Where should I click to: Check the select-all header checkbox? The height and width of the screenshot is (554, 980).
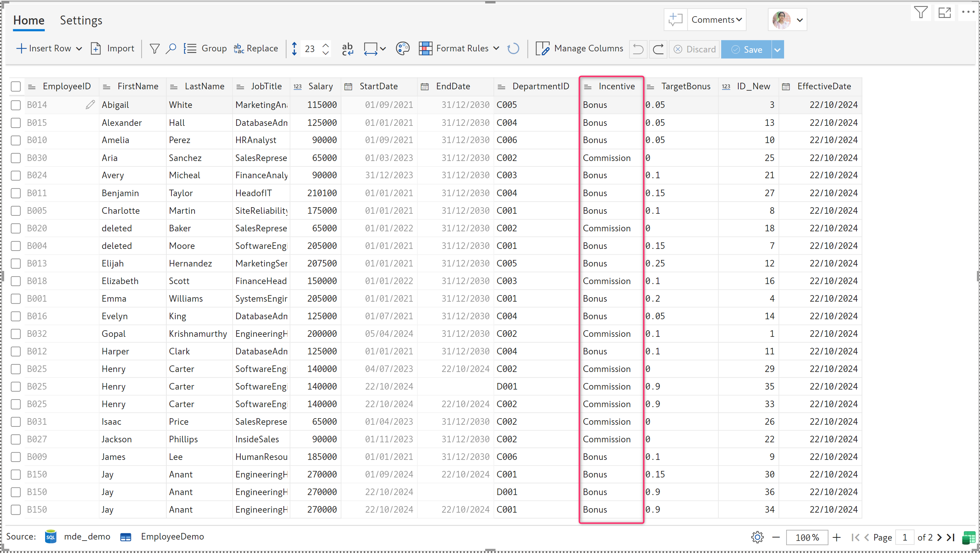15,87
